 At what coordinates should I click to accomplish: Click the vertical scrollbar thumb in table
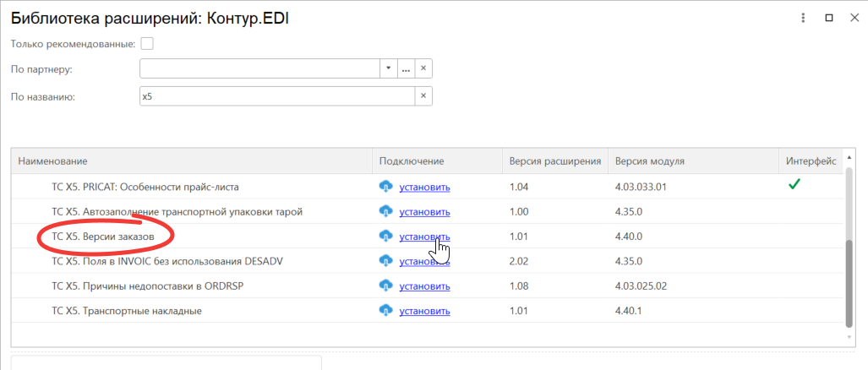[x=849, y=284]
